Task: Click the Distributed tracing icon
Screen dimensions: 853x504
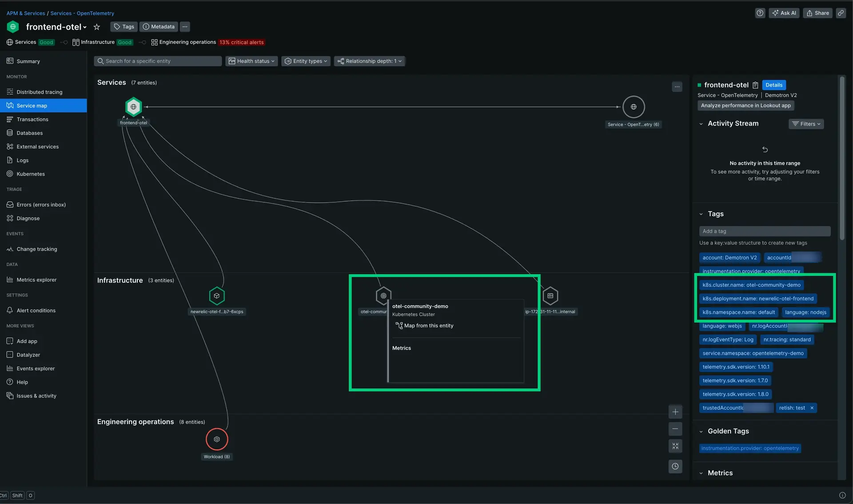Action: pos(10,92)
